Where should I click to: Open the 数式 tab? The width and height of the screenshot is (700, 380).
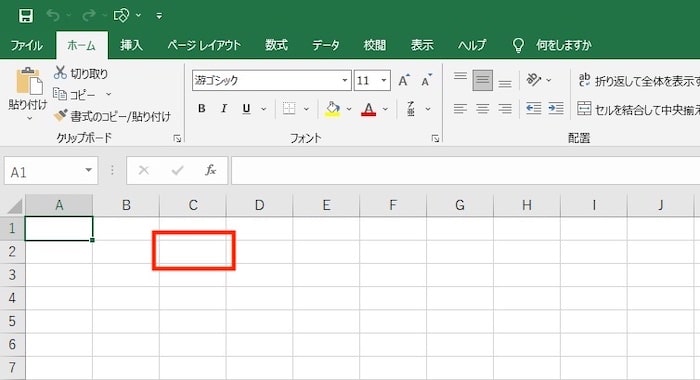point(276,45)
